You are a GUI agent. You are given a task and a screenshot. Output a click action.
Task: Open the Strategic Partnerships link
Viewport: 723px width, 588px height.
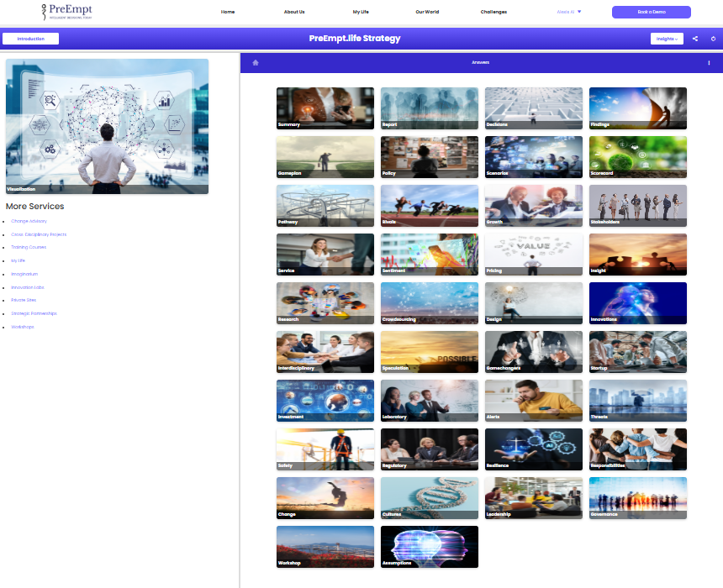[x=34, y=313]
